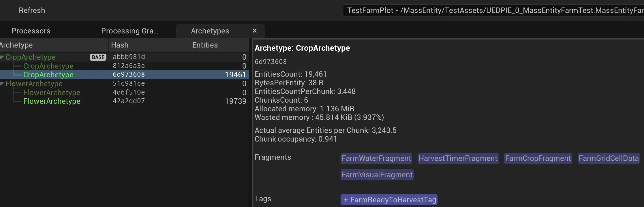
Task: Close the Archetypes tab
Action: click(254, 31)
